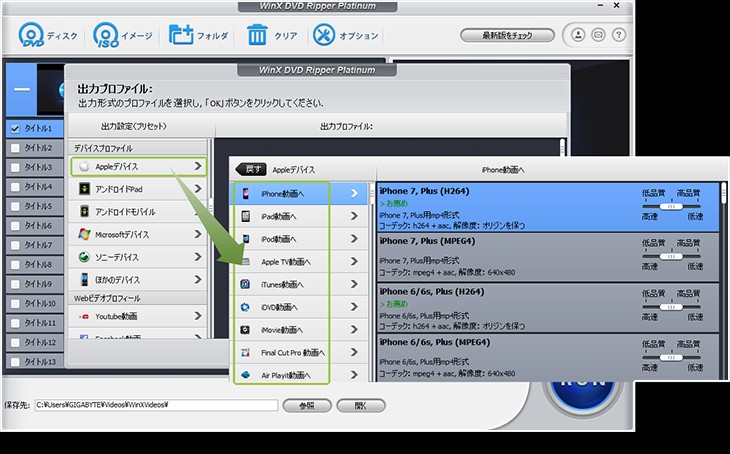This screenshot has height=454, width=730.
Task: Click Air Playit video icon
Action: pyautogui.click(x=245, y=375)
